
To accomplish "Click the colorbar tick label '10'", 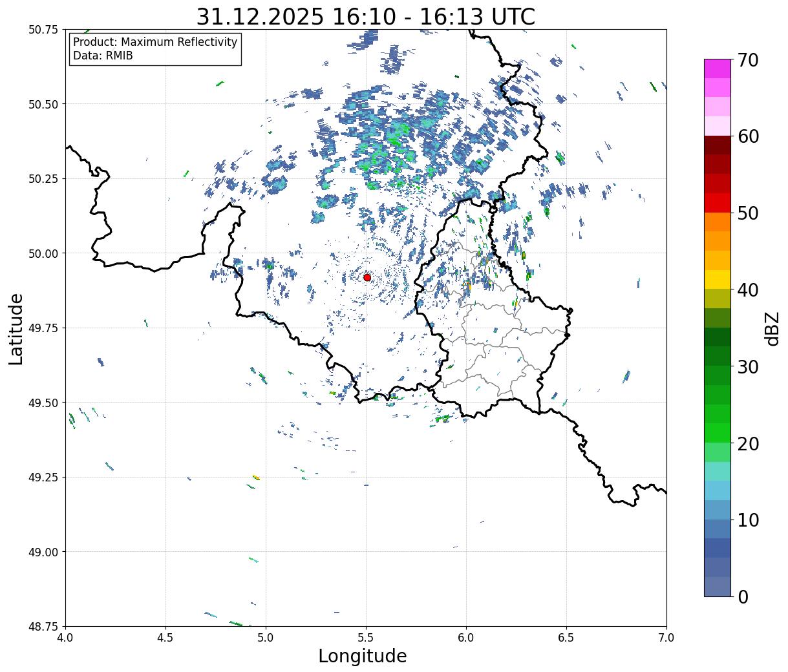I will (x=748, y=520).
